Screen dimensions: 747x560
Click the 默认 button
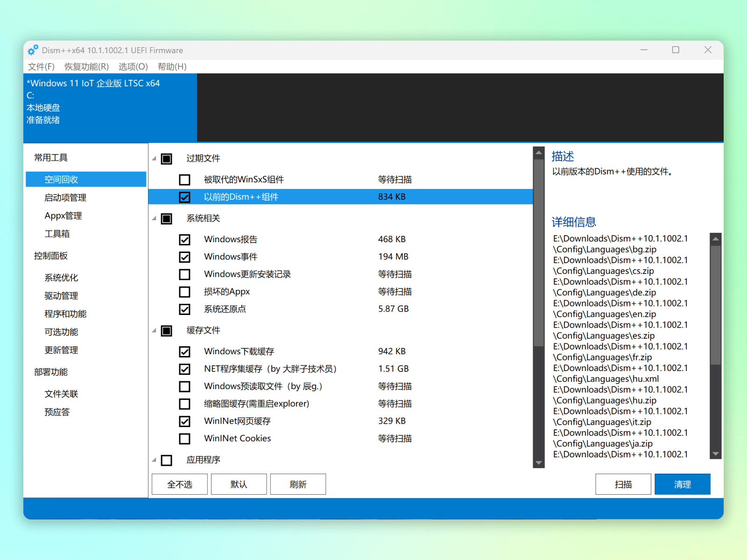[x=239, y=484]
